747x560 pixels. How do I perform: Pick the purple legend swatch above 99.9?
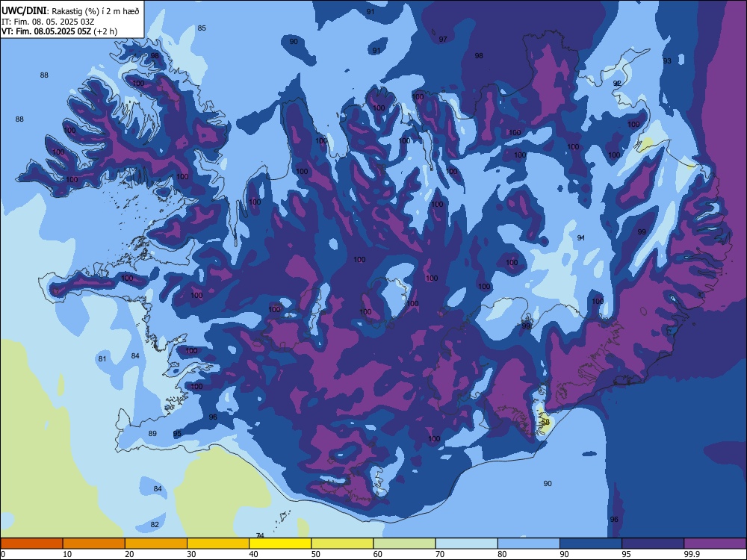tap(715, 544)
